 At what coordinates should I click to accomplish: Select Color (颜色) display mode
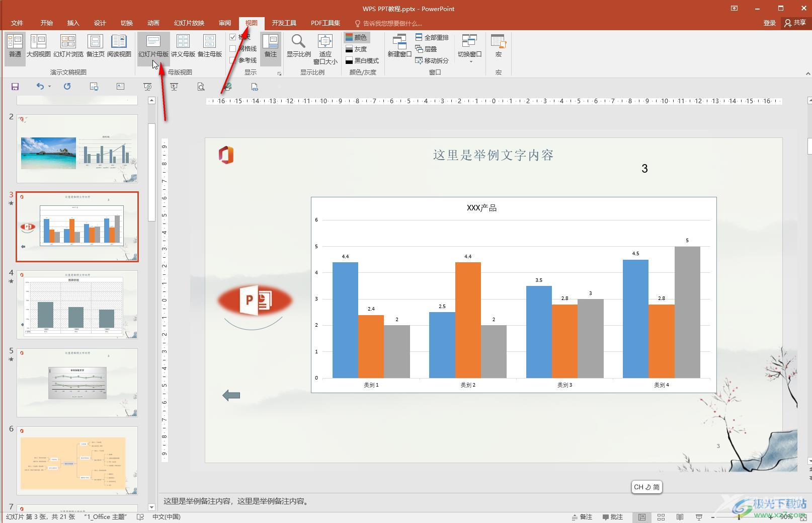point(357,37)
